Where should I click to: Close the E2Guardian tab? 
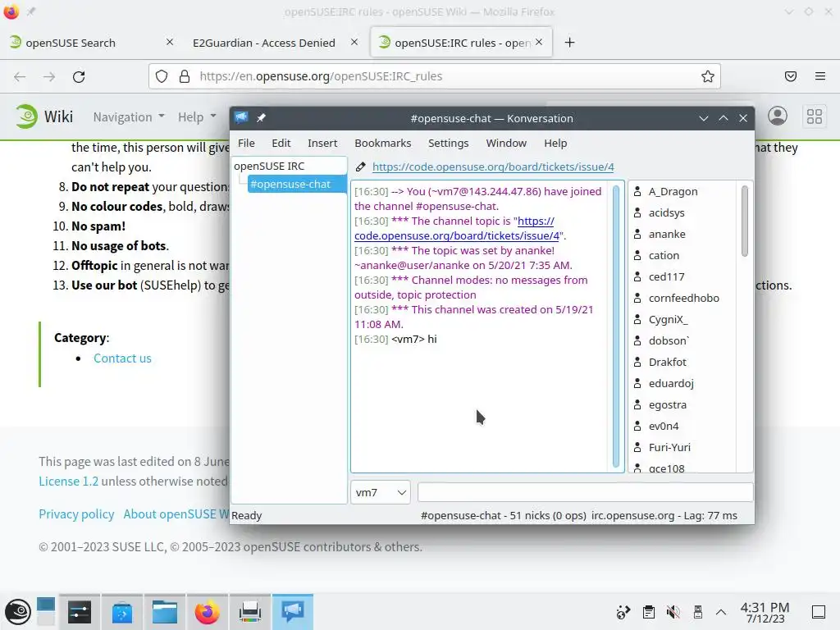point(354,42)
